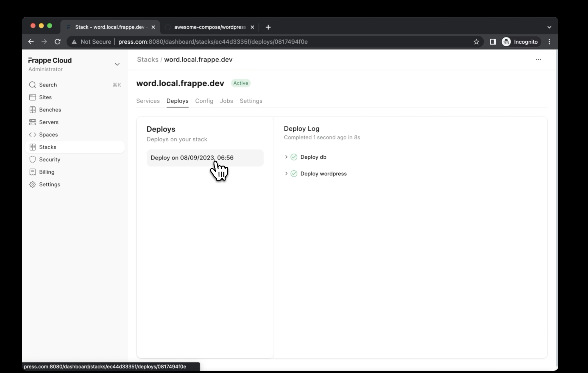Click the word.local.frappe.dev page title
Image resolution: width=588 pixels, height=373 pixels.
180,83
